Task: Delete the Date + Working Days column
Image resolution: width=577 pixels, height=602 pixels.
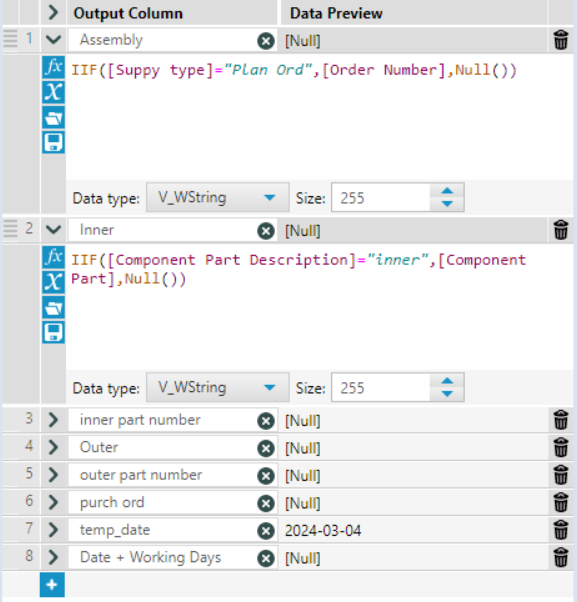Action: pos(560,558)
